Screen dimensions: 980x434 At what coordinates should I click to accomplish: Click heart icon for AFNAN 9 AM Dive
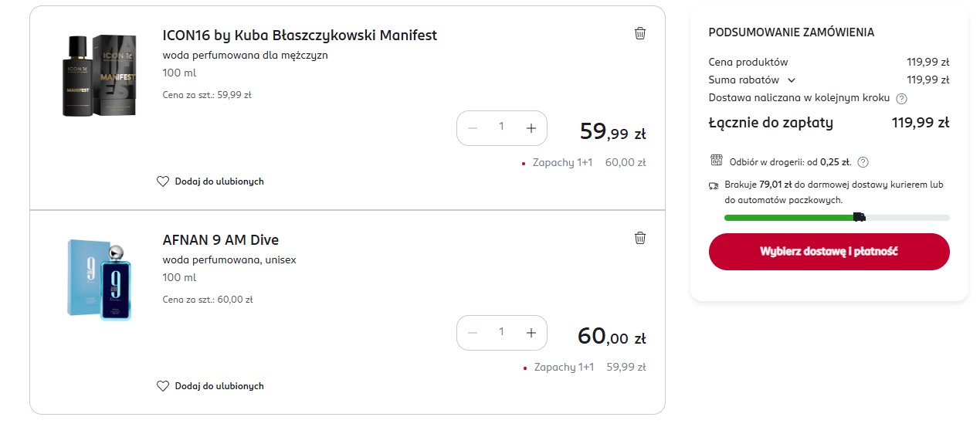click(163, 386)
